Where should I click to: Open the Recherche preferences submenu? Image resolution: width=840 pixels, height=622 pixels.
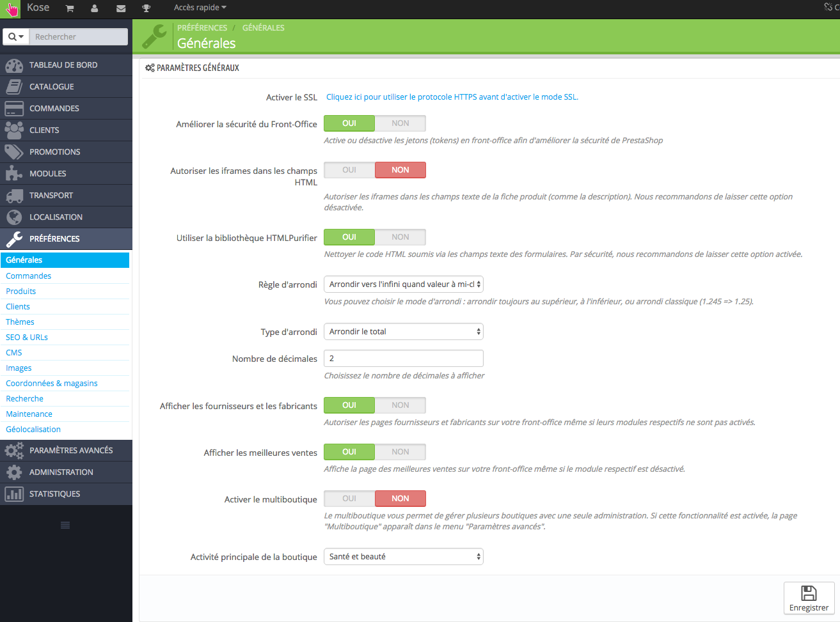point(25,399)
